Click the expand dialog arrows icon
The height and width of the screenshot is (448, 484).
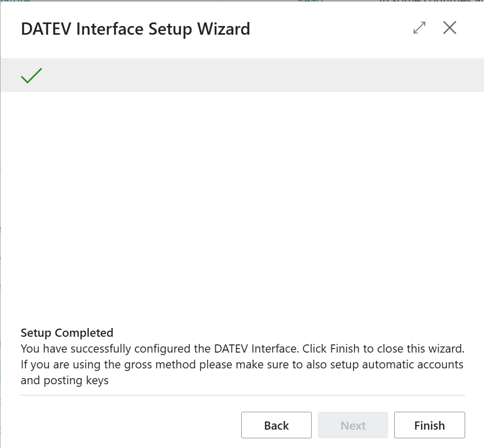click(x=419, y=28)
